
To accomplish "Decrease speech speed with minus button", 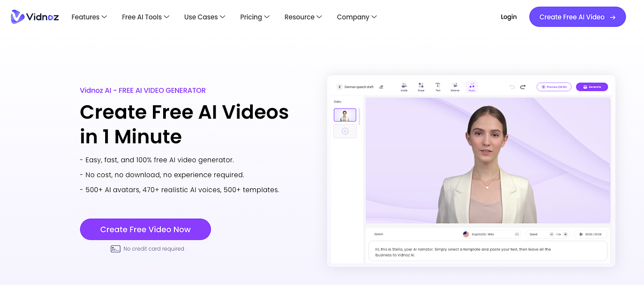I will tap(551, 234).
